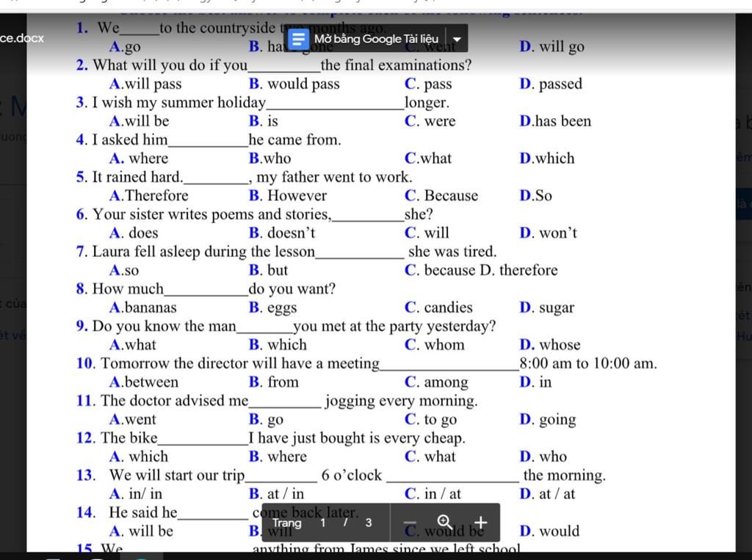Select option 'D. who' in question 12
The height and width of the screenshot is (560, 752).
(543, 457)
